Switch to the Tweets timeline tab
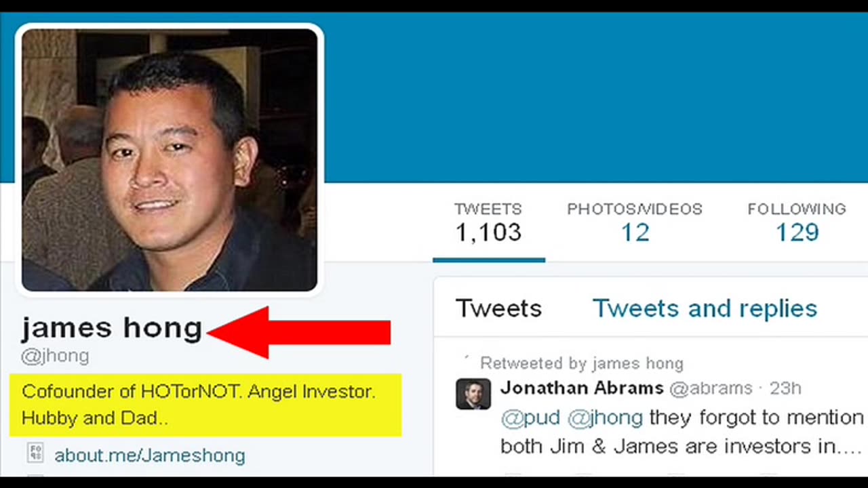The width and height of the screenshot is (868, 488). click(498, 308)
